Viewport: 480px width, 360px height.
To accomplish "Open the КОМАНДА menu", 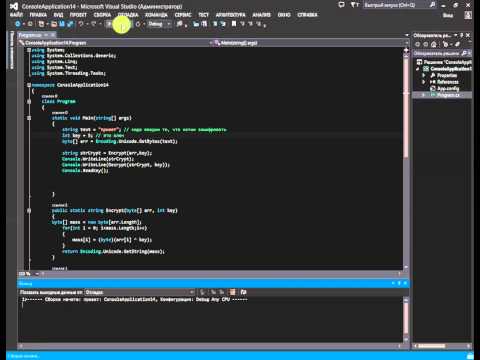I will coord(156,15).
